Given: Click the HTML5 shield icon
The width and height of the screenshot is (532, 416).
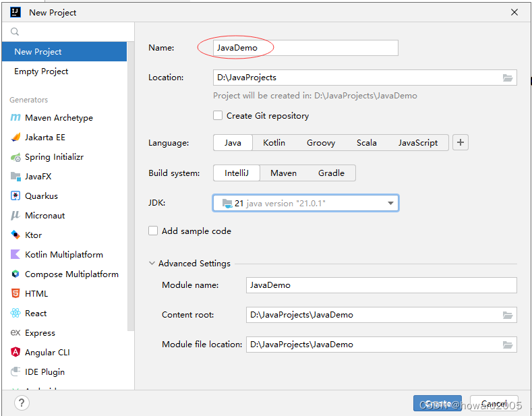Looking at the screenshot, I should pos(16,293).
